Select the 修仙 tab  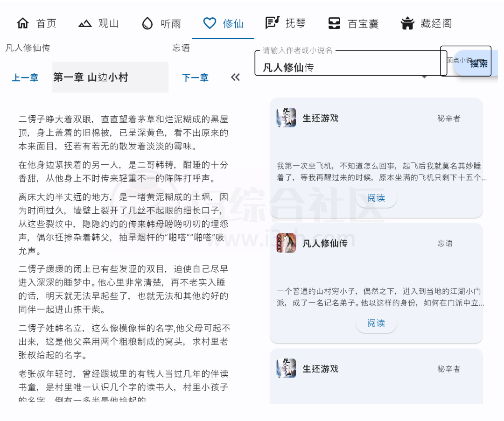(223, 23)
